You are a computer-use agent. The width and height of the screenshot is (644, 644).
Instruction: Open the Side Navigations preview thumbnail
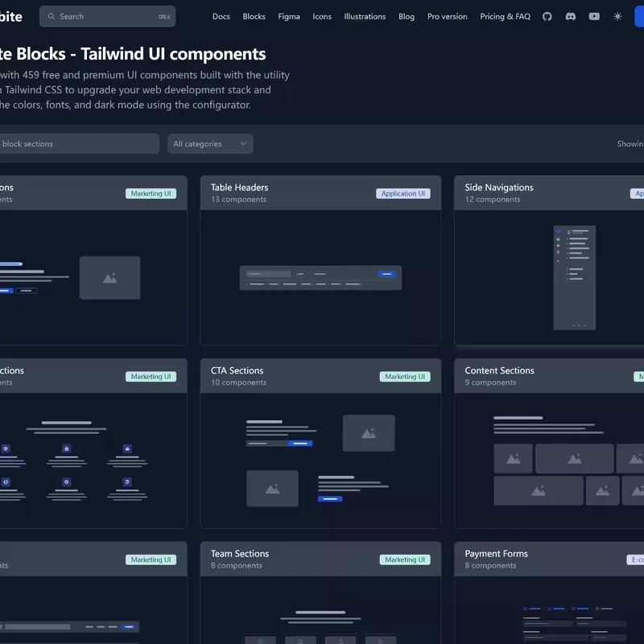click(574, 278)
